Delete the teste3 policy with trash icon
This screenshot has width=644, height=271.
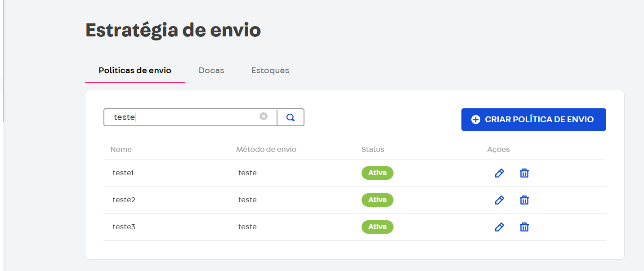click(x=524, y=227)
